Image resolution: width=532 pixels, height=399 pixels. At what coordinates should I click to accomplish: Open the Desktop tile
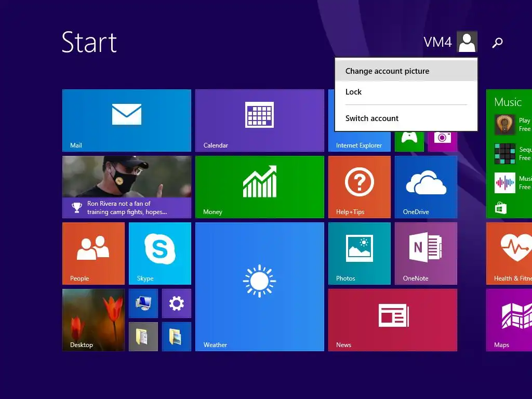[94, 320]
